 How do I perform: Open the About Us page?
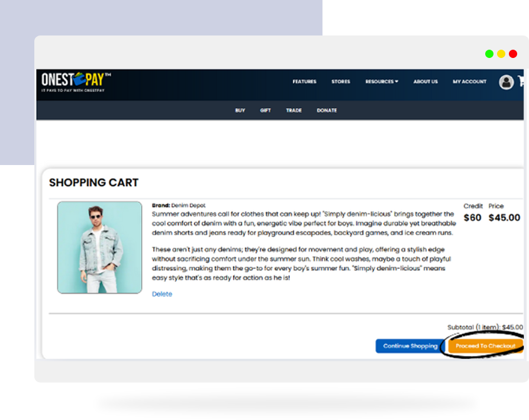(425, 82)
